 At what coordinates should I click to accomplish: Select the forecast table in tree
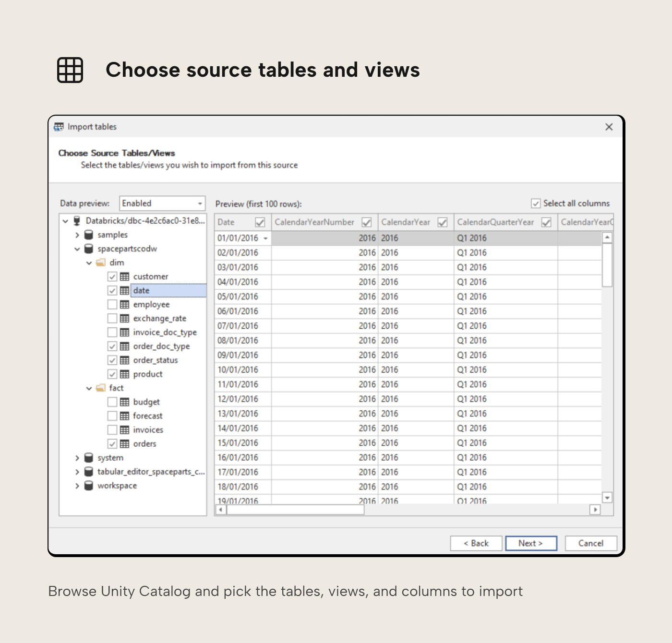148,416
